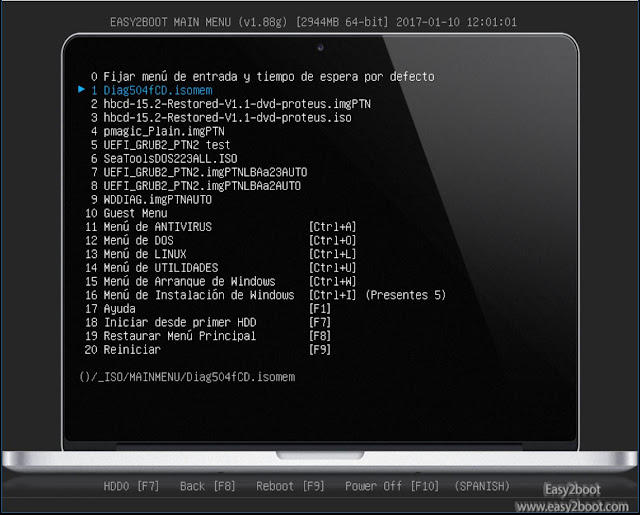Click the [Ctrl+U] shortcut label
Image resolution: width=640 pixels, height=515 pixels.
point(332,268)
